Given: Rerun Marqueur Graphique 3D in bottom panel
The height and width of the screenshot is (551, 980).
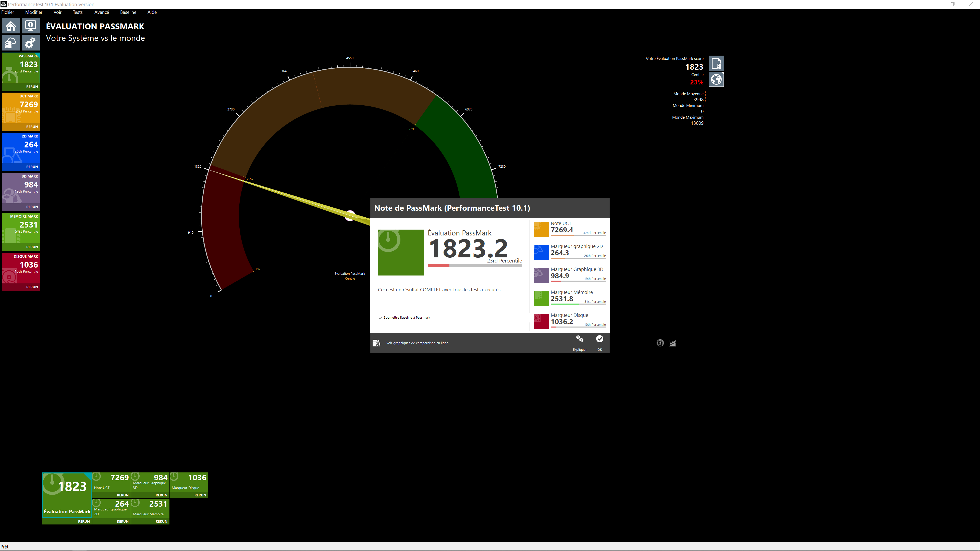Looking at the screenshot, I should coord(161,495).
